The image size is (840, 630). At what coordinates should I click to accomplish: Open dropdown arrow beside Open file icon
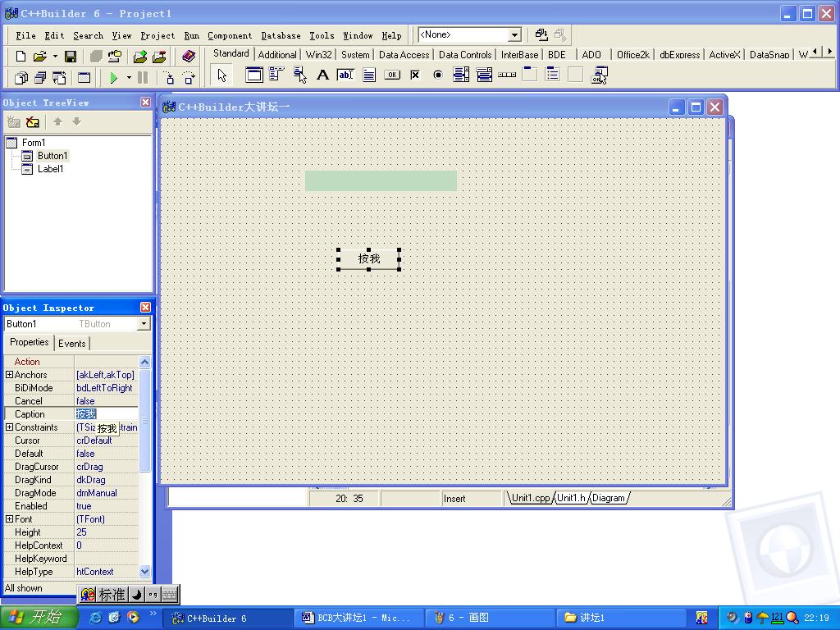[55, 57]
